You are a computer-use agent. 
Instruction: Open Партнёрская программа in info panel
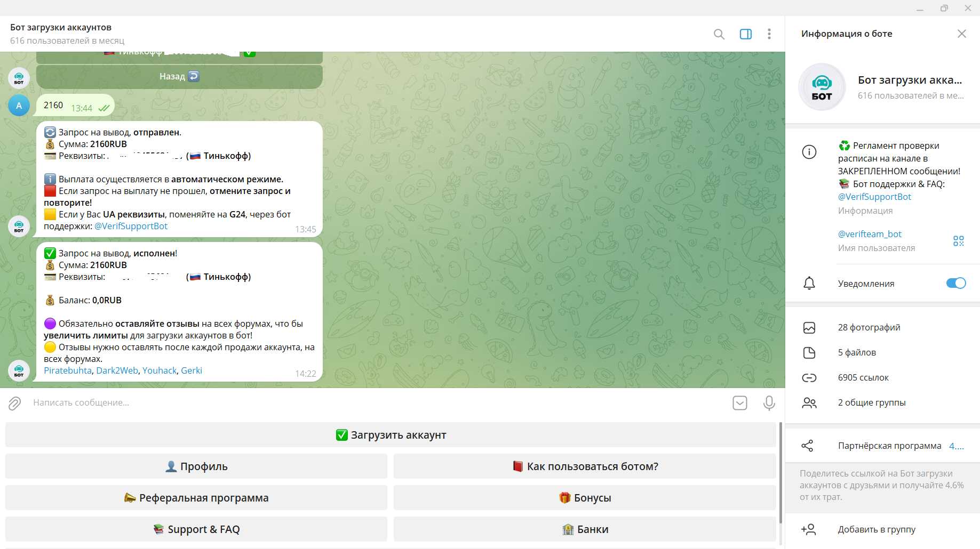889,446
